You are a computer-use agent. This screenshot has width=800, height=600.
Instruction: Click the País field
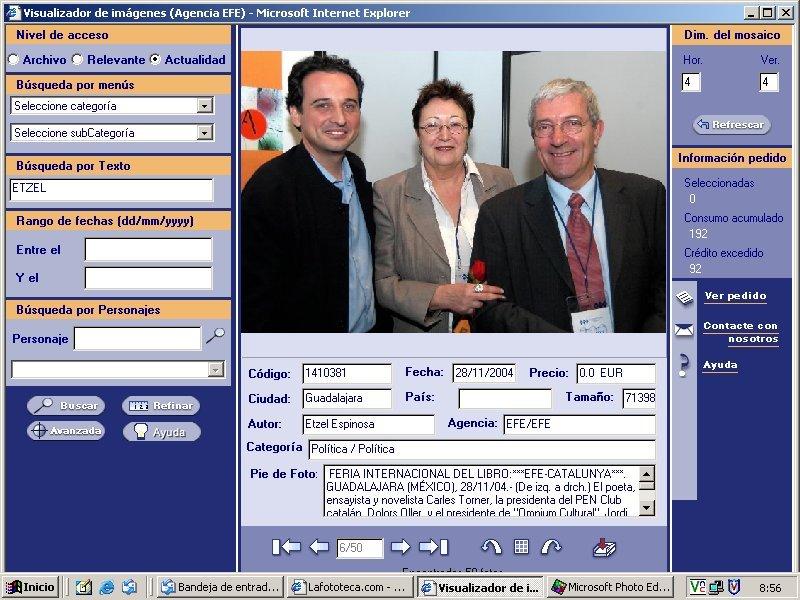(505, 398)
